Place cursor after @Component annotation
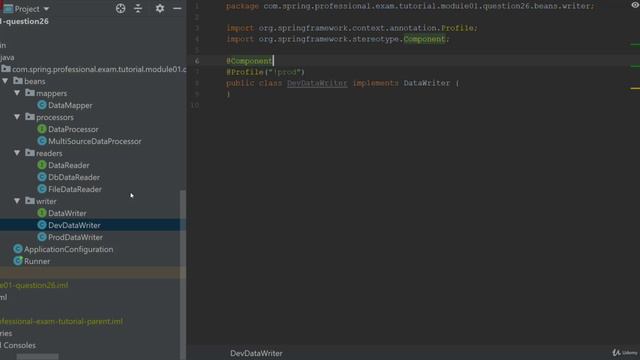This screenshot has width=640, height=360. [x=273, y=61]
